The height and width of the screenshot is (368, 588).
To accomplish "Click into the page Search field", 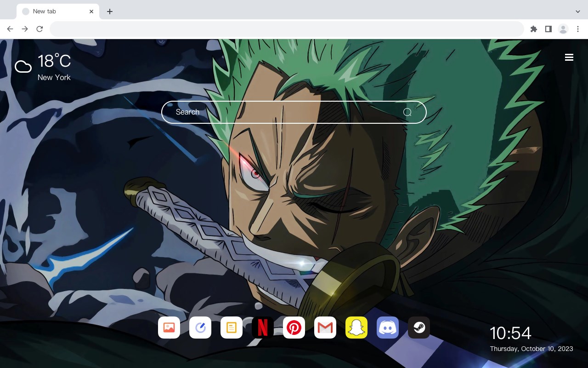I will pyautogui.click(x=294, y=112).
